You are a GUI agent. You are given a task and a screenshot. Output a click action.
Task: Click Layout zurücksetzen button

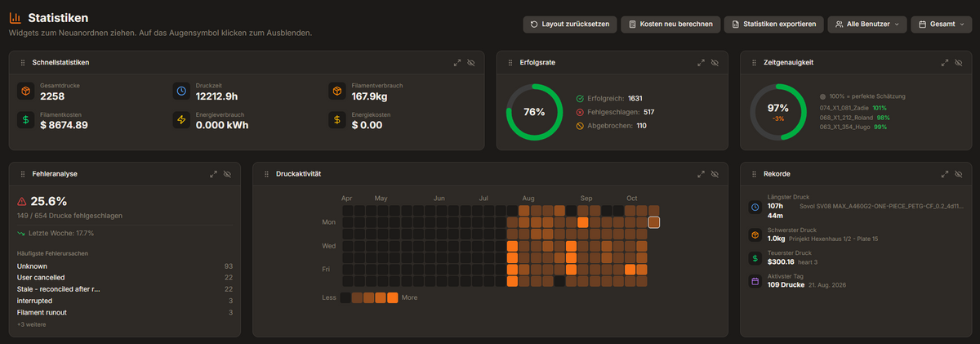click(x=570, y=25)
